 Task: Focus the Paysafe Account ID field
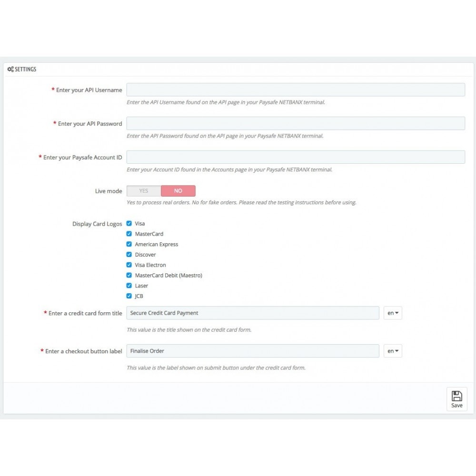[296, 157]
